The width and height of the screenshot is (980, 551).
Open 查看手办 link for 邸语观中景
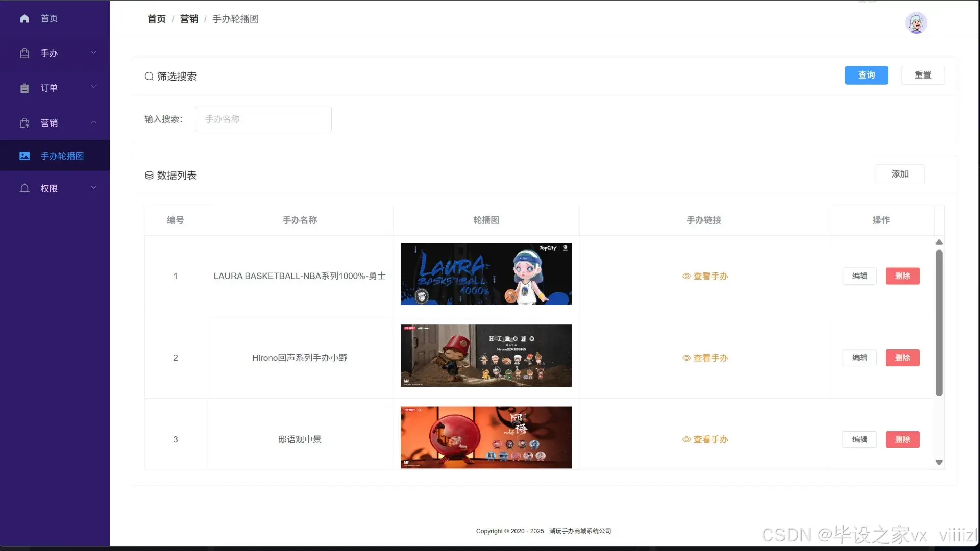click(x=705, y=439)
